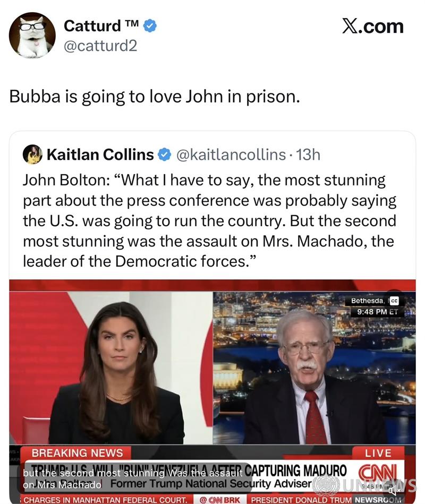This screenshot has width=425, height=504.
Task: Click the video caption subtitle overlay
Action: [x=133, y=479]
